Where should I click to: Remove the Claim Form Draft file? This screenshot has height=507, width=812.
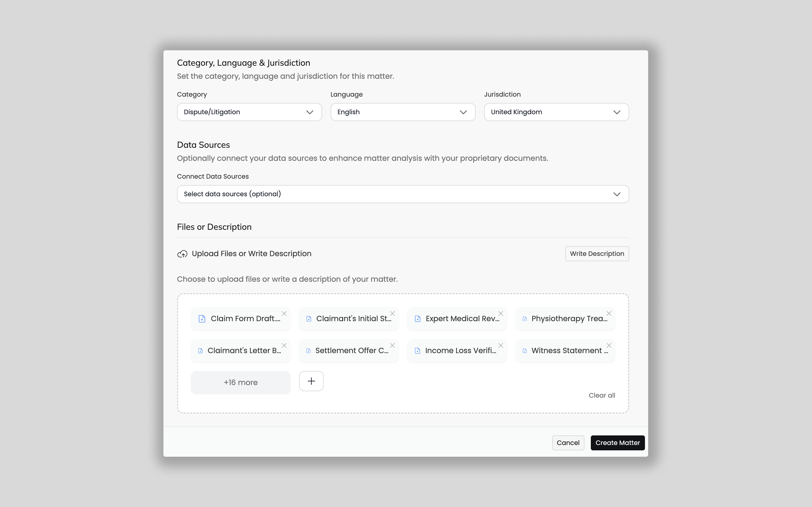pos(284,314)
